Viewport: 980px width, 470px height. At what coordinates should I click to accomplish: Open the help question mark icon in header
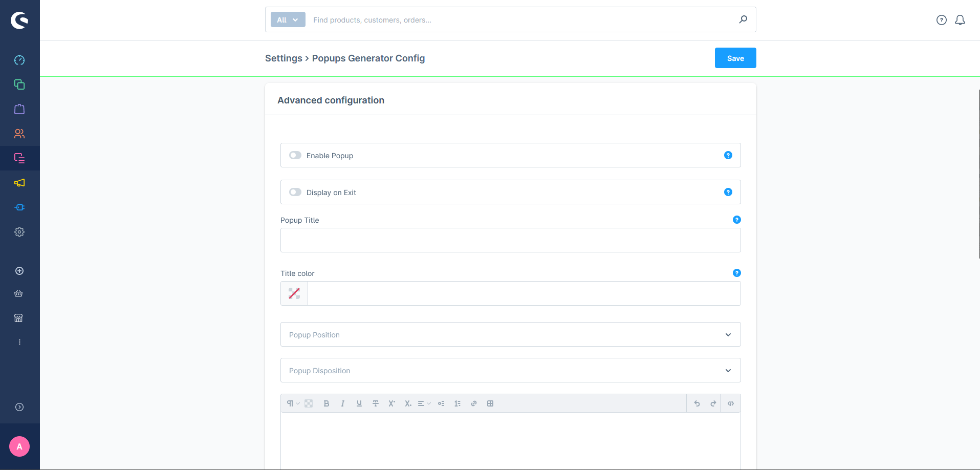942,20
